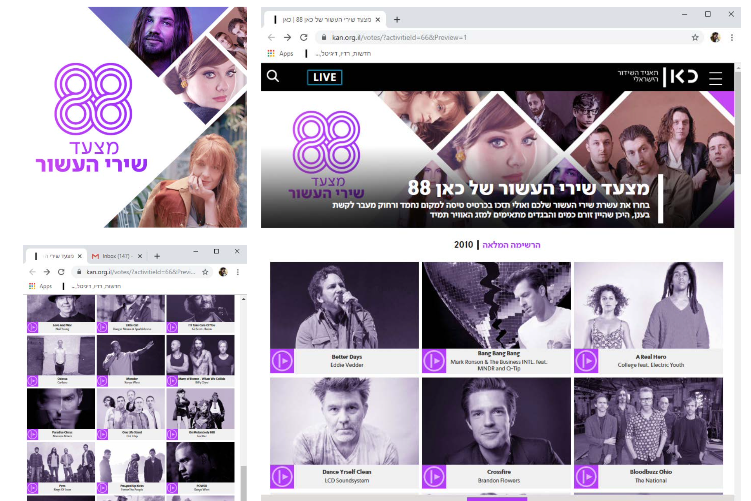Play Pyro by Kings of Leon
Viewport: 751px width, 501px height.
click(33, 488)
